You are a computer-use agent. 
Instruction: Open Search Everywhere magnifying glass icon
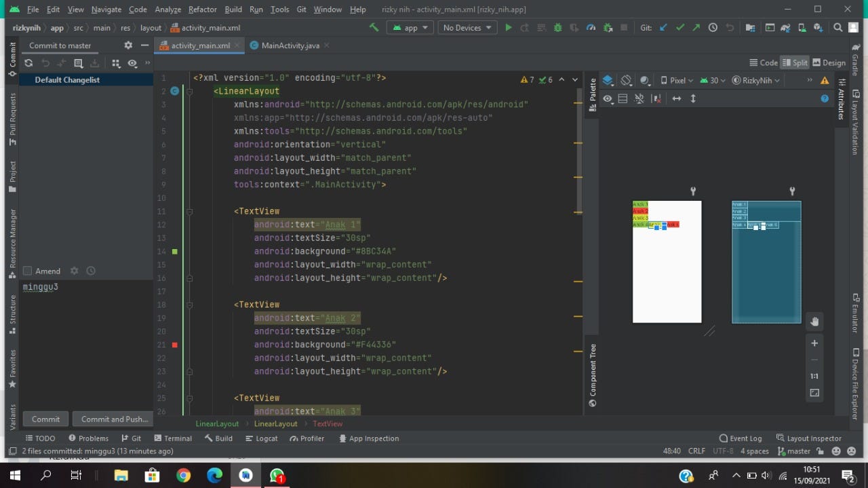[x=837, y=27]
